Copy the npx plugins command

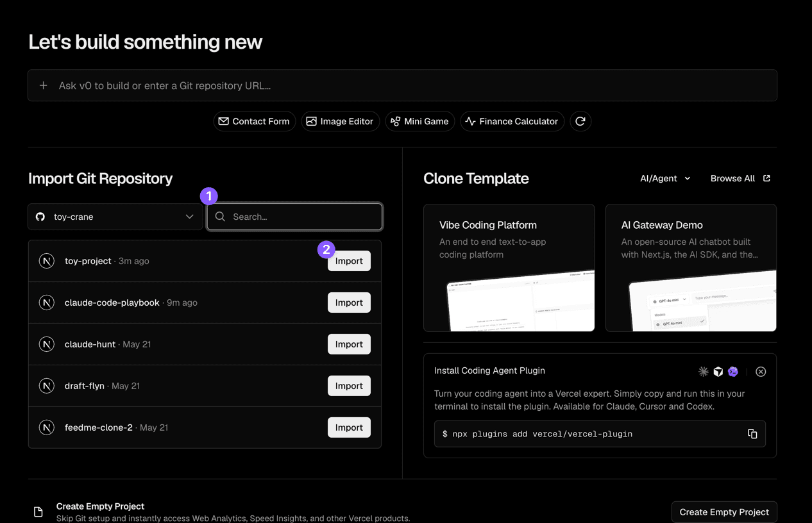click(x=752, y=434)
